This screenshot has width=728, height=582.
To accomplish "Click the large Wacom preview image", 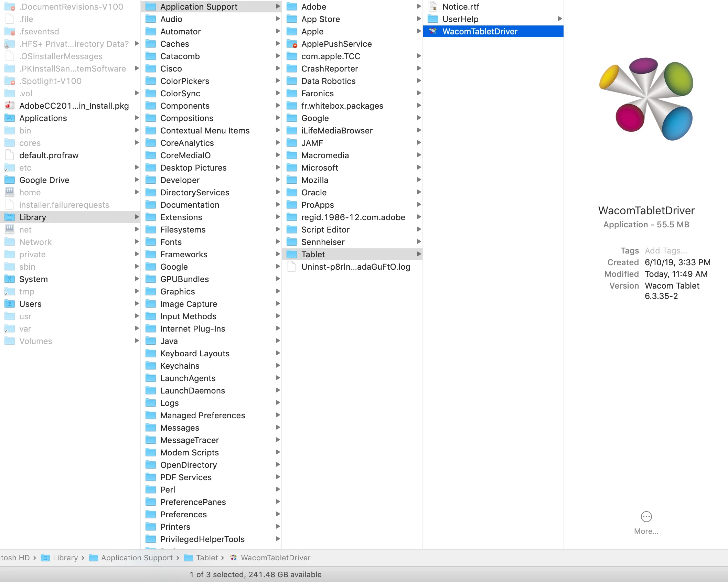I will pyautogui.click(x=646, y=99).
